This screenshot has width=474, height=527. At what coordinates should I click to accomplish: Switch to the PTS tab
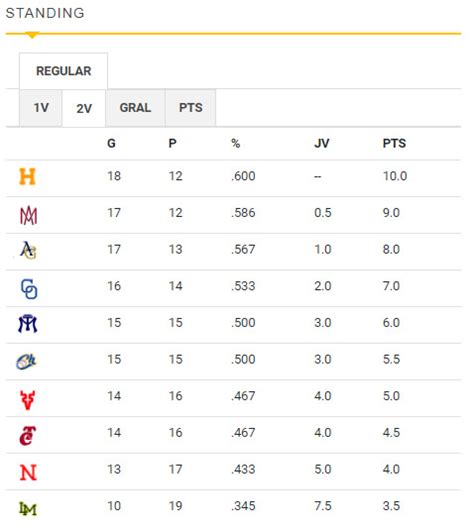[x=191, y=108]
